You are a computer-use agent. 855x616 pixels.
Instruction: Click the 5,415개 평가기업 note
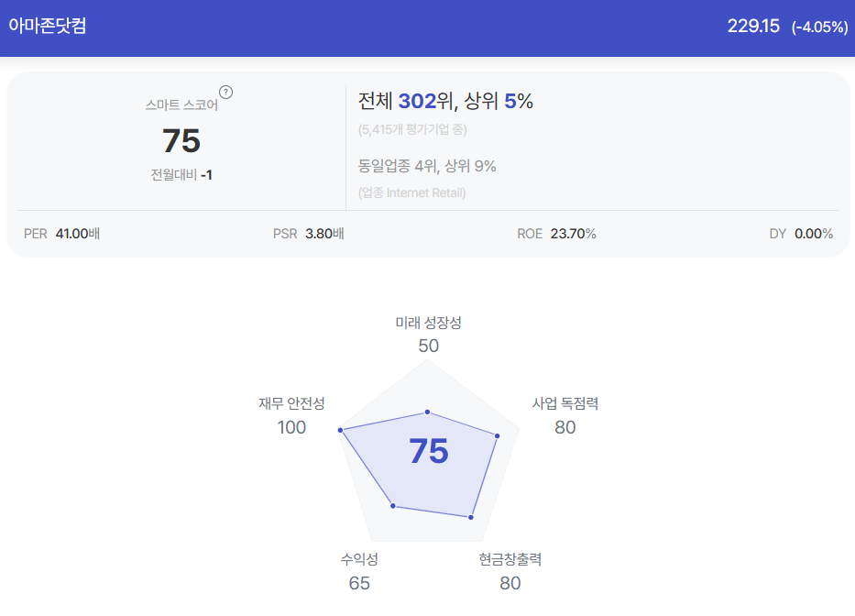(x=412, y=129)
